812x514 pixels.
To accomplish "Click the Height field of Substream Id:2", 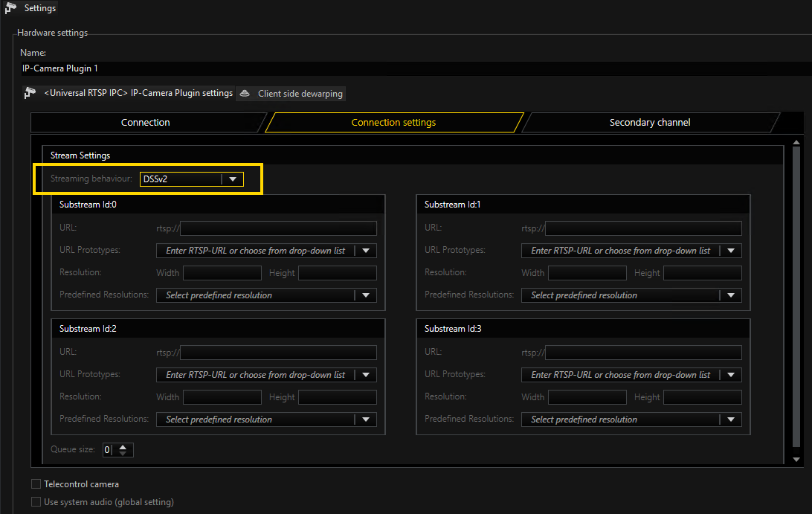I will 338,397.
